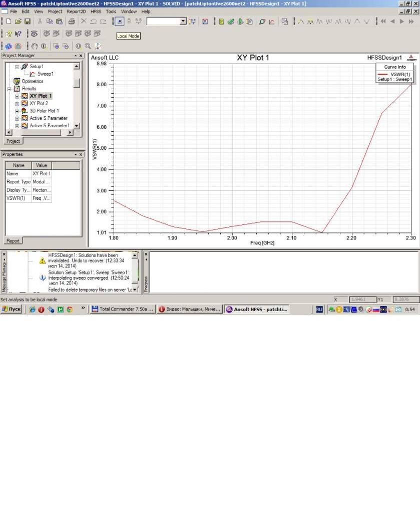This screenshot has width=420, height=513.
Task: Open the Window menu
Action: click(x=129, y=12)
